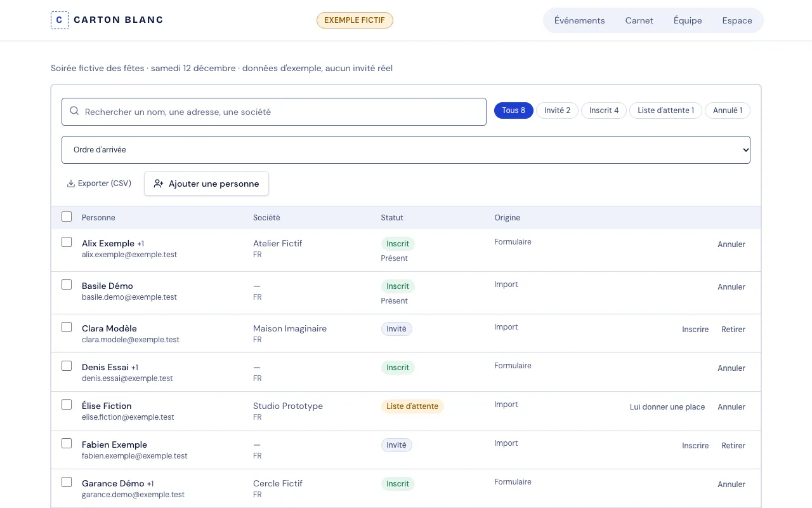Cancel Denis Essai with Annuler

[731, 368]
